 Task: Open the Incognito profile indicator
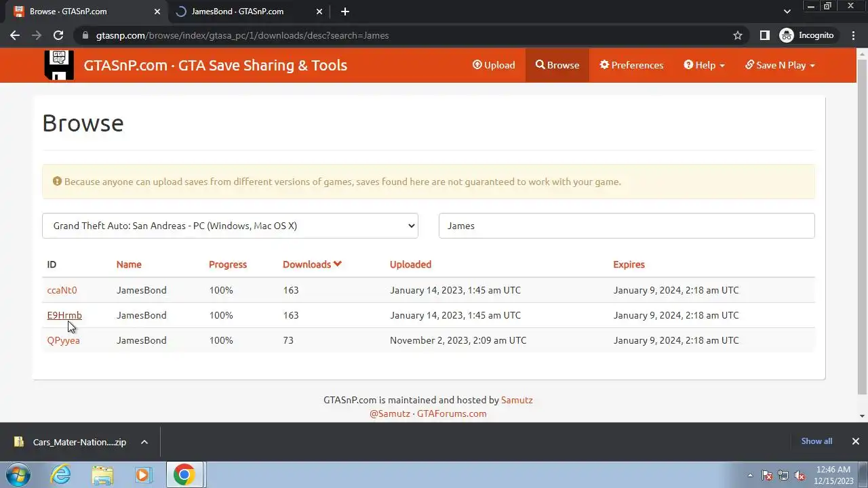(807, 35)
